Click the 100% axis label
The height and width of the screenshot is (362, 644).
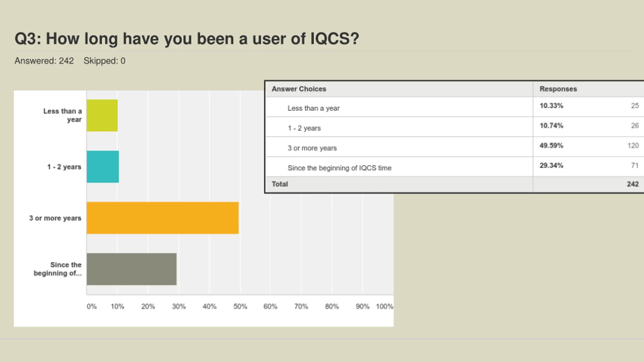click(384, 306)
